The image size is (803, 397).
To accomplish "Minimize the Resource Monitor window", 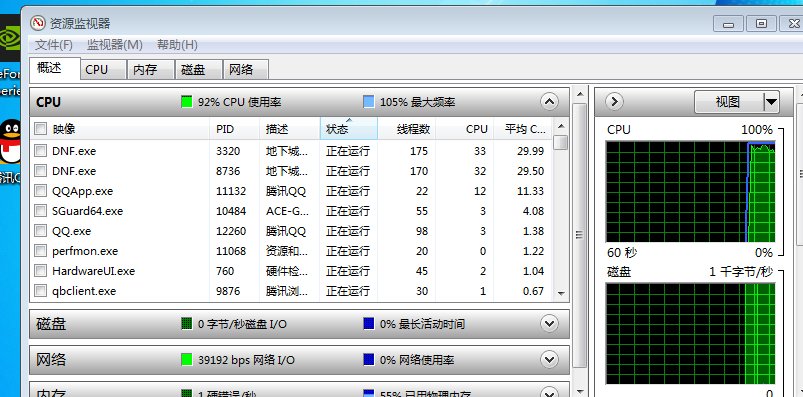I will [728, 24].
